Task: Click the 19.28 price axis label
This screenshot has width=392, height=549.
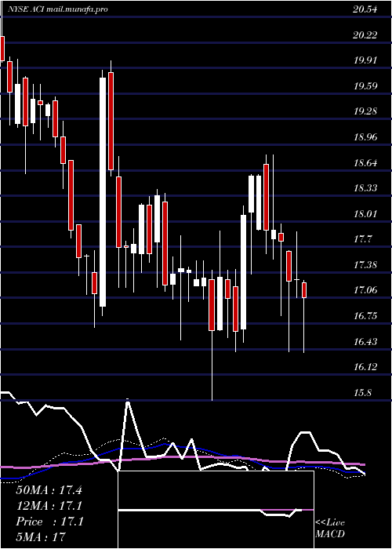Action: (x=365, y=111)
